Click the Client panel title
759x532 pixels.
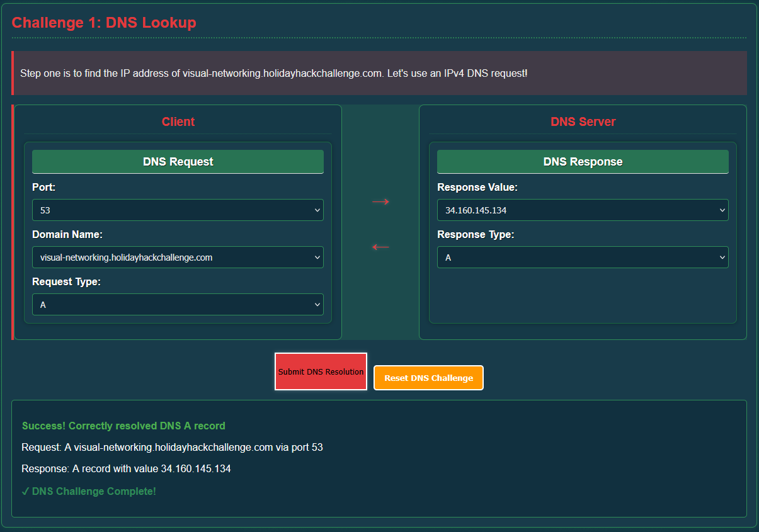click(178, 122)
